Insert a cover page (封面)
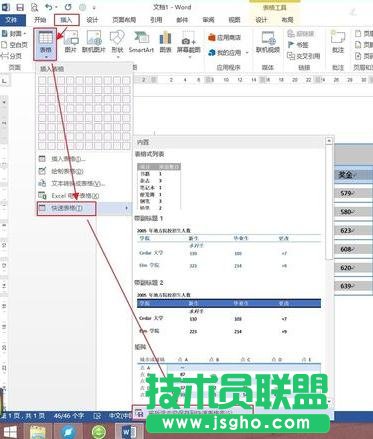Viewport: 373px width, 439px height. (13, 34)
